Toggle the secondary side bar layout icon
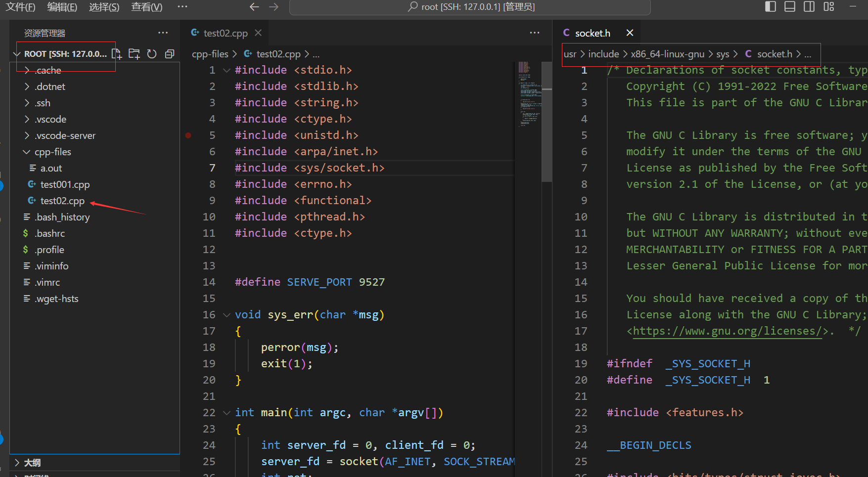 809,6
